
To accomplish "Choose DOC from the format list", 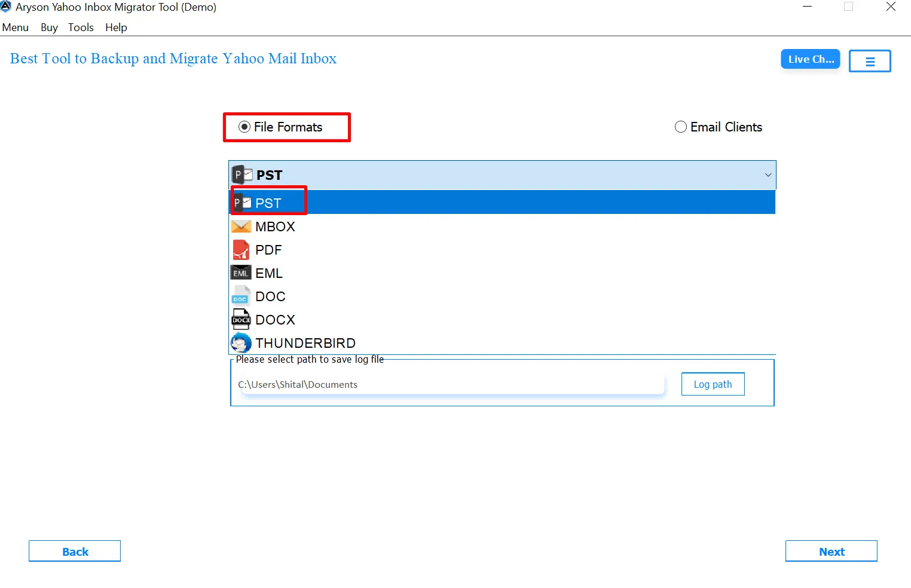I will [x=503, y=296].
